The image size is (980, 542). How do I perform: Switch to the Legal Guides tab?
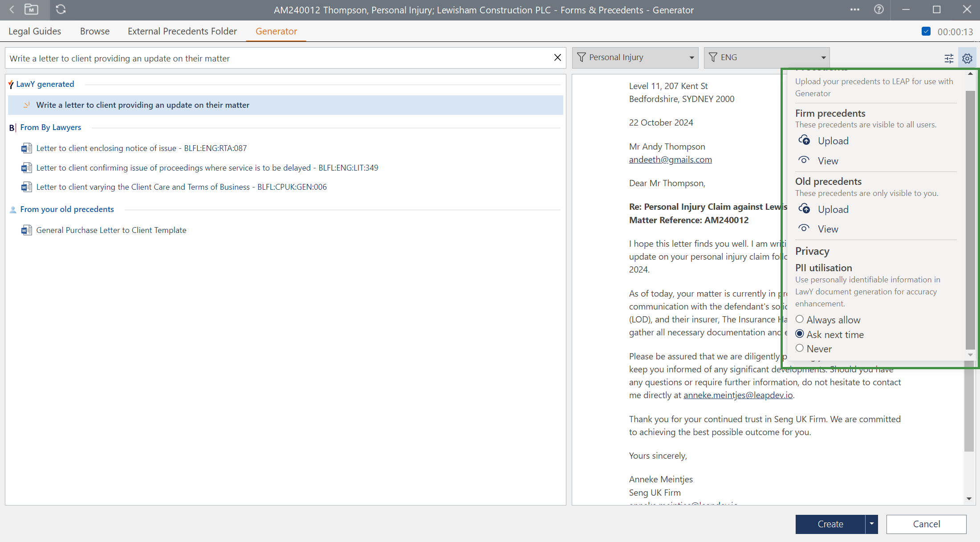[35, 31]
